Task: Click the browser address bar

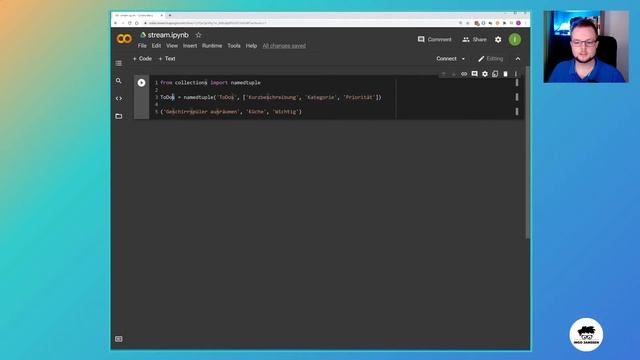Action: (300, 23)
